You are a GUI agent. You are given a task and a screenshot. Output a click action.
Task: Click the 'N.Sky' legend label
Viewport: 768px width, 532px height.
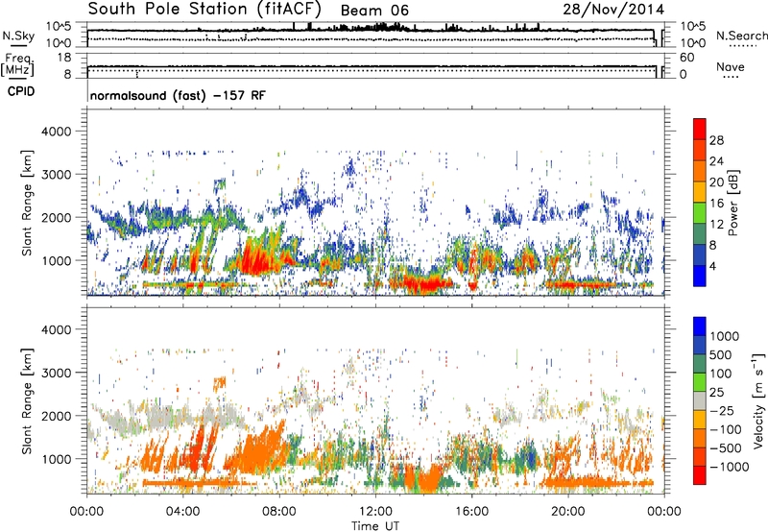(x=18, y=36)
